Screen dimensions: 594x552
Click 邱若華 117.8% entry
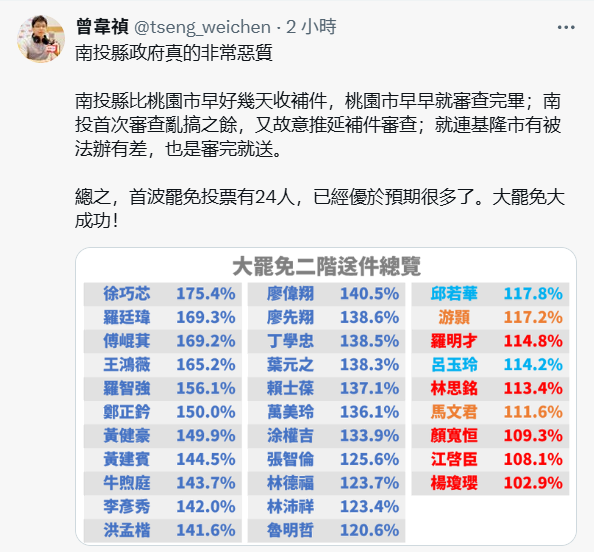(490, 294)
